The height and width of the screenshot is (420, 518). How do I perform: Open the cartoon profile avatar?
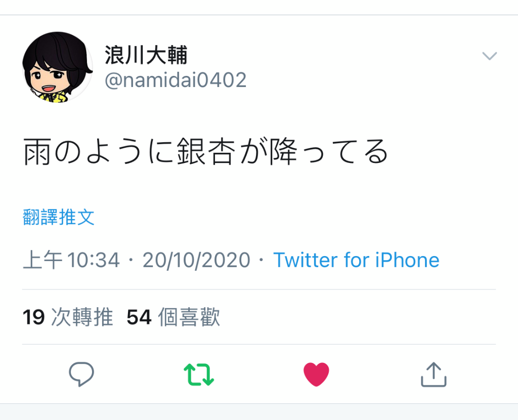(58, 67)
